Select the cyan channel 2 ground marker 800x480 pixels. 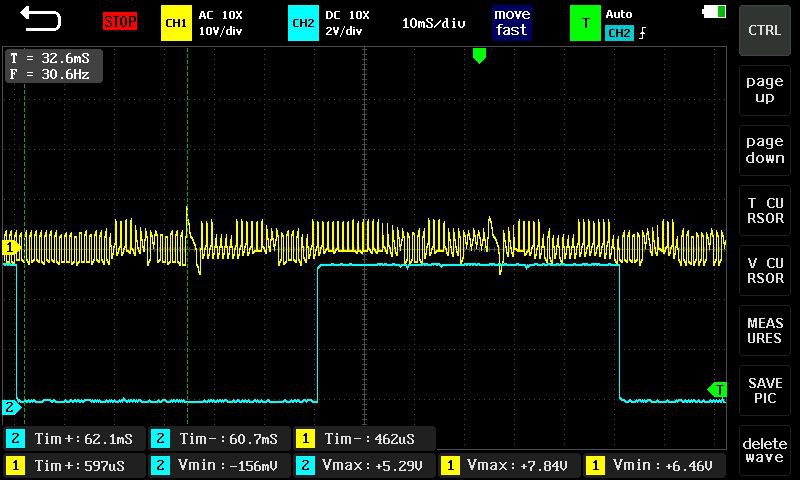tap(11, 407)
